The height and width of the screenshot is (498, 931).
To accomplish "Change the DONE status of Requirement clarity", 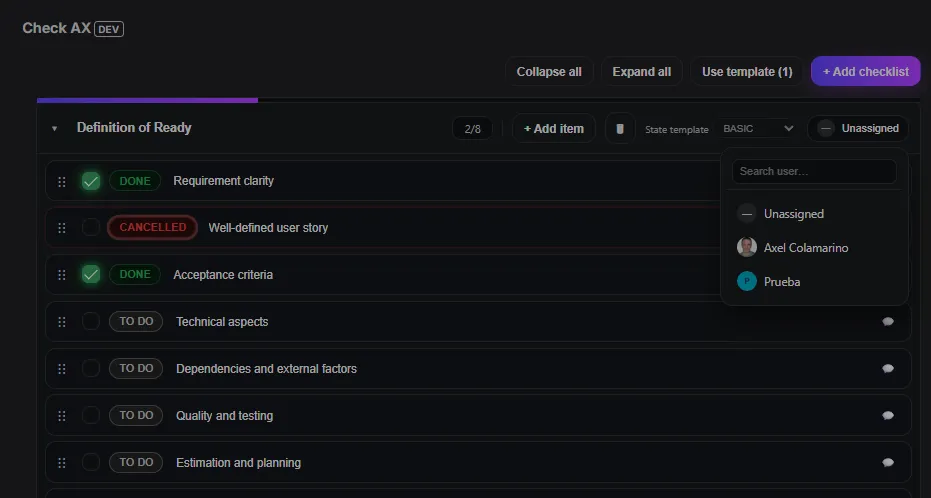I will (x=135, y=181).
